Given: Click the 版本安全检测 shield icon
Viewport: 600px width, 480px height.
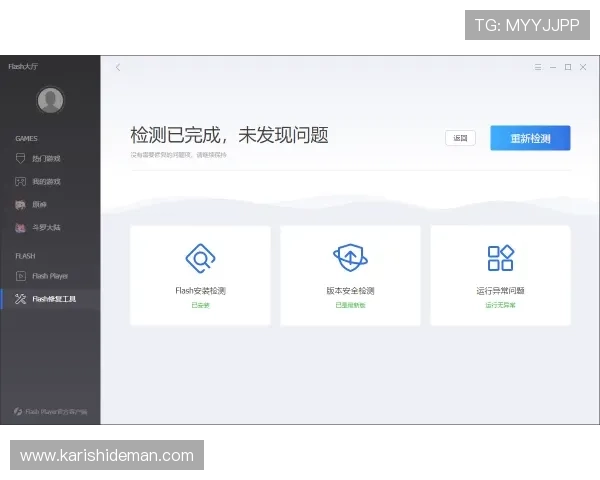Looking at the screenshot, I should 351,258.
